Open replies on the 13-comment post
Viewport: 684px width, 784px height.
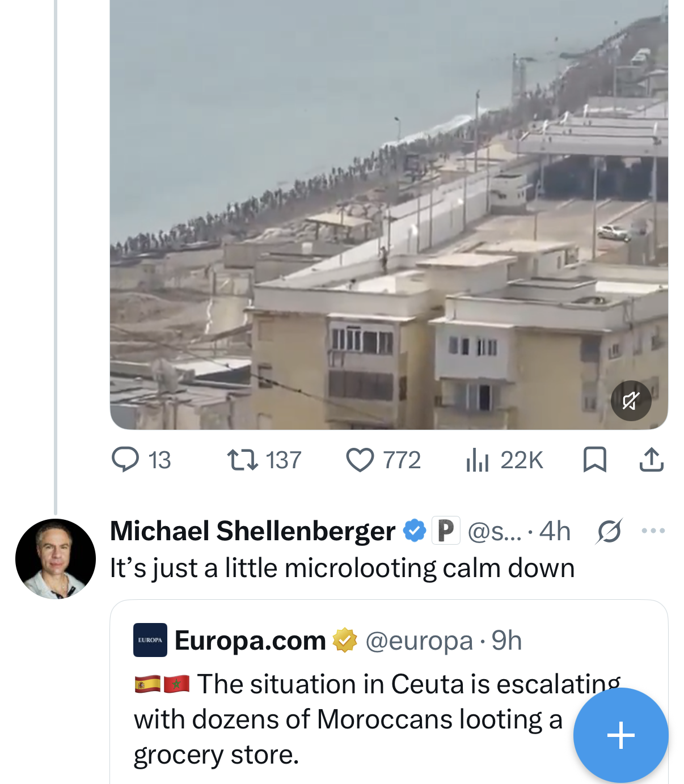coord(141,460)
